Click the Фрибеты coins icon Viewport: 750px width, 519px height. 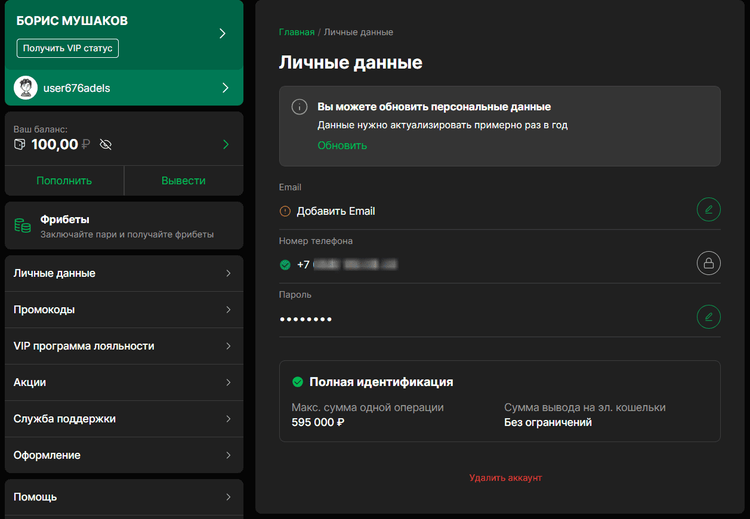(x=22, y=225)
